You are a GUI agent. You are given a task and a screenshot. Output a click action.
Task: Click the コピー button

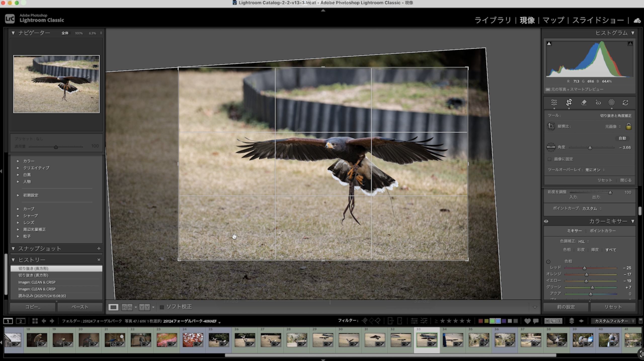coord(33,307)
